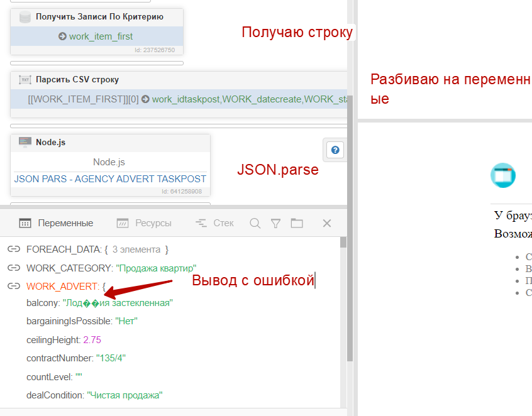Select the search icon in the variables panel
The height and width of the screenshot is (416, 532).
(x=254, y=222)
